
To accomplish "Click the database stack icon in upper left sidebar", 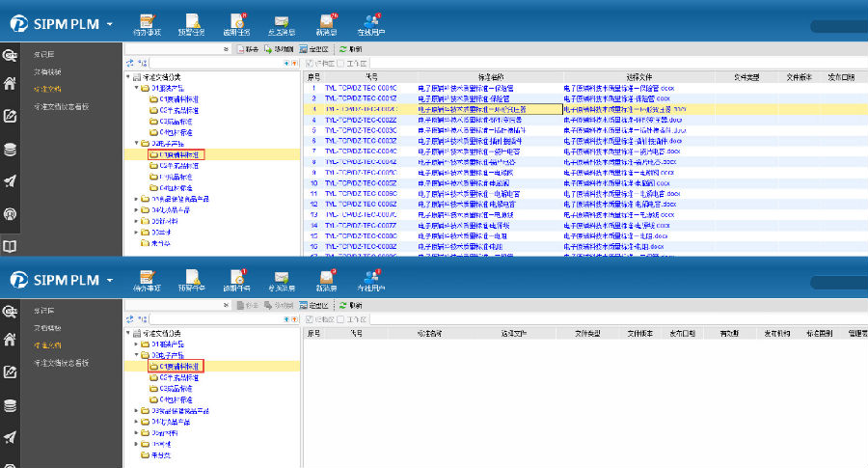I will pyautogui.click(x=11, y=149).
